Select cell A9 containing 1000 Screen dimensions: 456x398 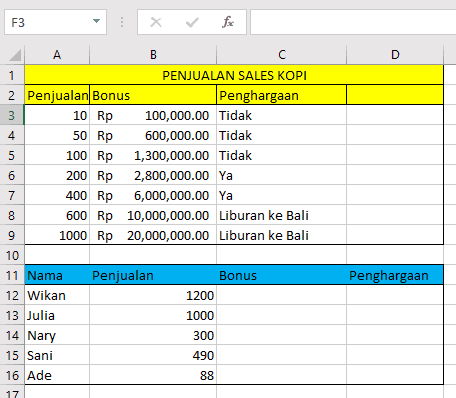coord(57,235)
